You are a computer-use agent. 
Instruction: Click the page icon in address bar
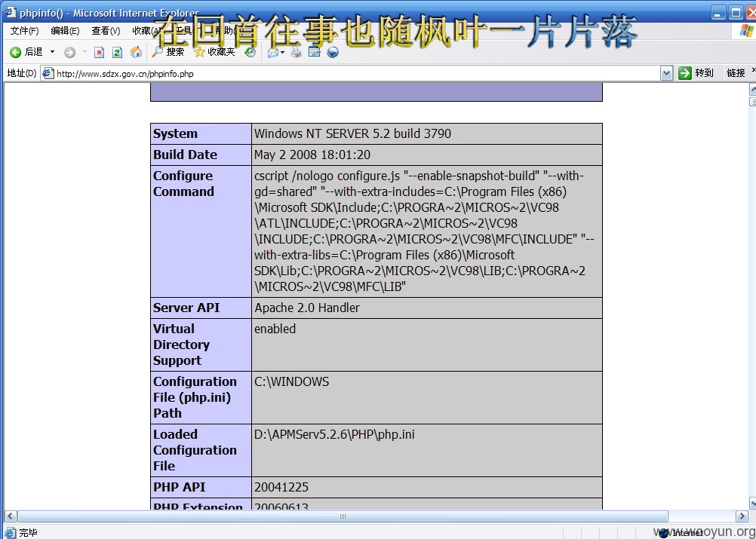tap(48, 73)
